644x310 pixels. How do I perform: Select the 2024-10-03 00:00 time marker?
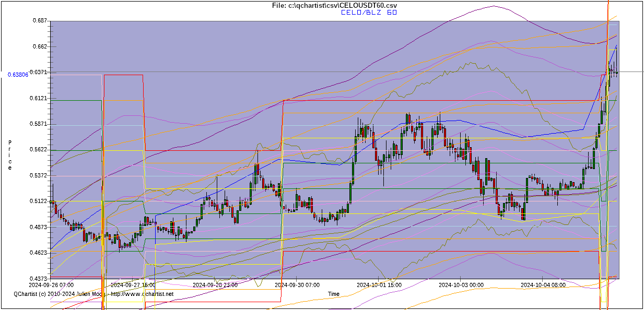[461, 285]
